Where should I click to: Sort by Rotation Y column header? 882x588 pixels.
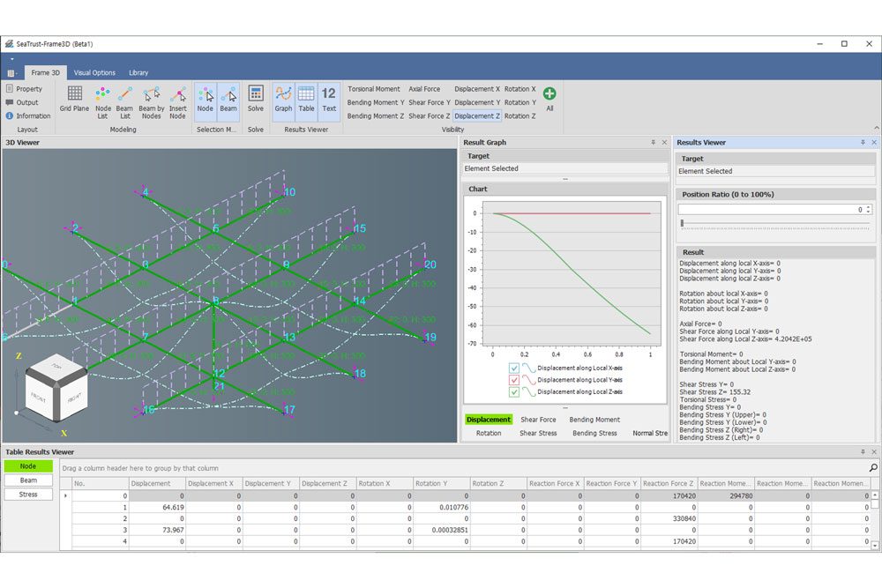coord(440,483)
